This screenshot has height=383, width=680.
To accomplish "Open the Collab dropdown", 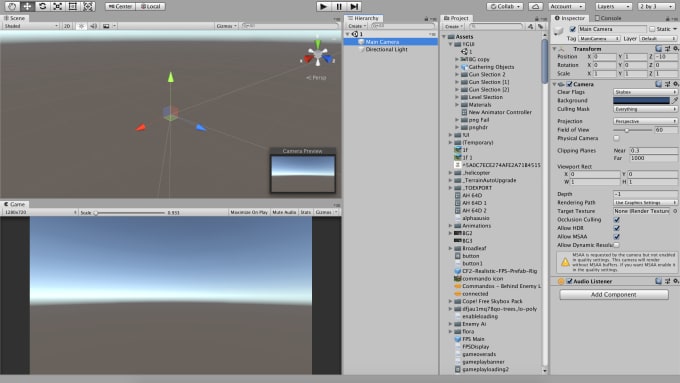I will (505, 7).
